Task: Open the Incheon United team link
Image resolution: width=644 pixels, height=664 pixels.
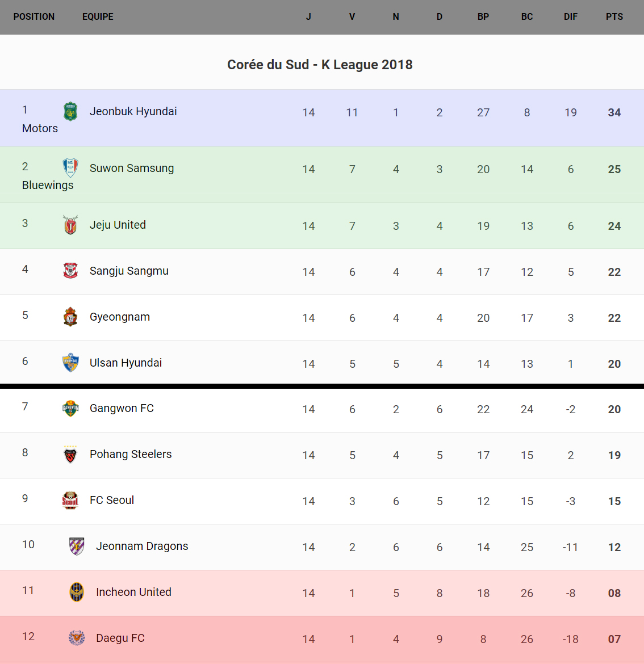Action: 133,592
